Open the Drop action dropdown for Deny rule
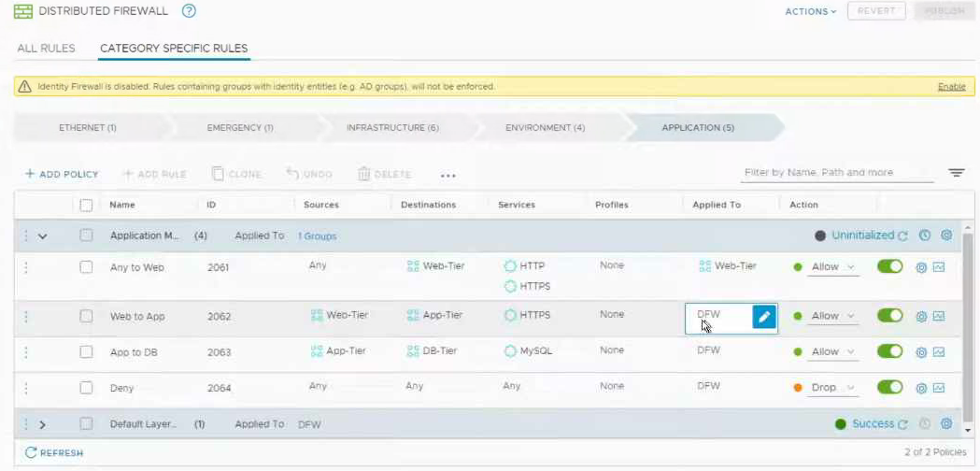 pyautogui.click(x=833, y=388)
